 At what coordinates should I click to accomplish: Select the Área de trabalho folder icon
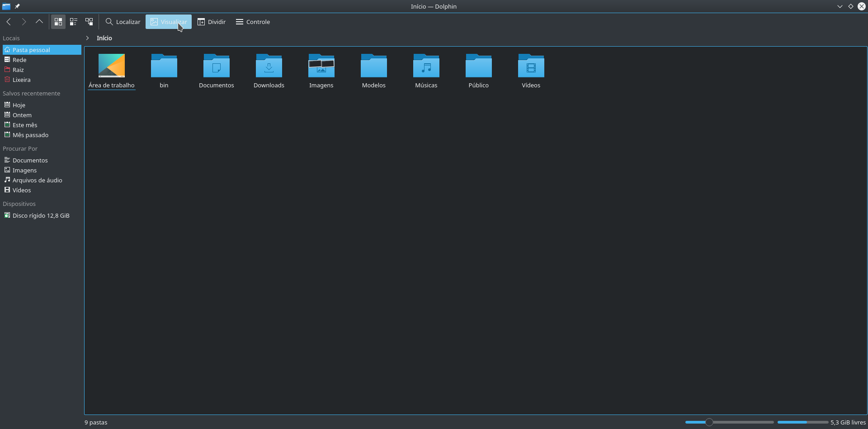pos(112,66)
